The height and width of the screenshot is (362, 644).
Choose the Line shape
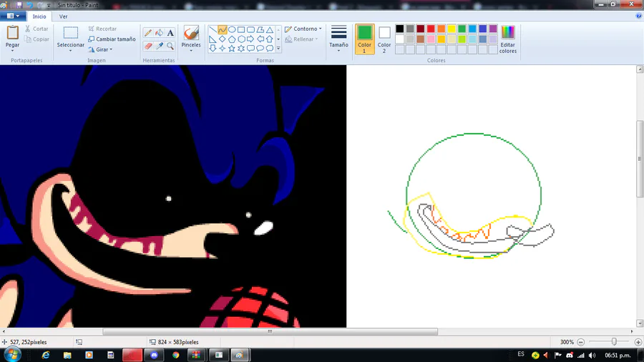213,30
